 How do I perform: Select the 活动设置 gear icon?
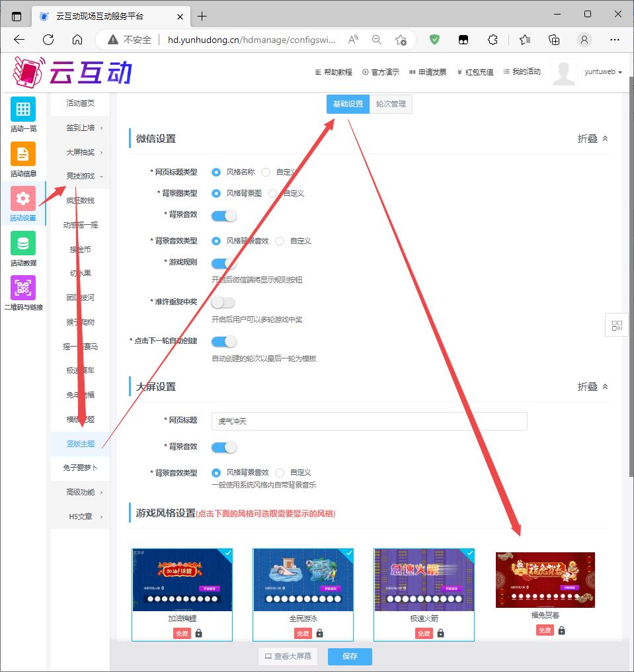point(23,198)
